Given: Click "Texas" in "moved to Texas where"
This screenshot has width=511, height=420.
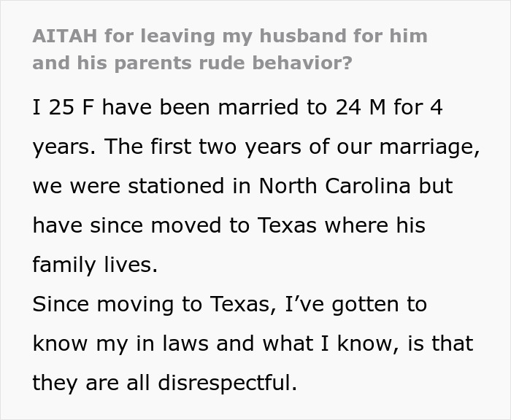Looking at the screenshot, I should [285, 225].
